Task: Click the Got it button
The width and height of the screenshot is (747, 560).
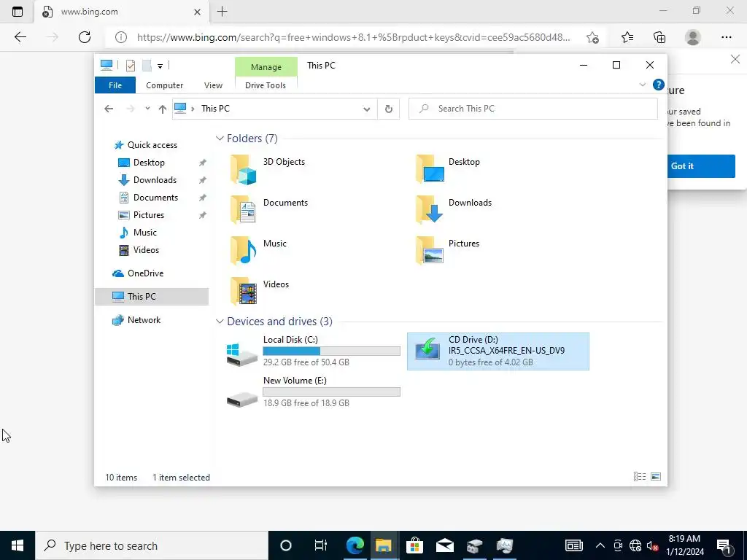Action: click(x=700, y=166)
